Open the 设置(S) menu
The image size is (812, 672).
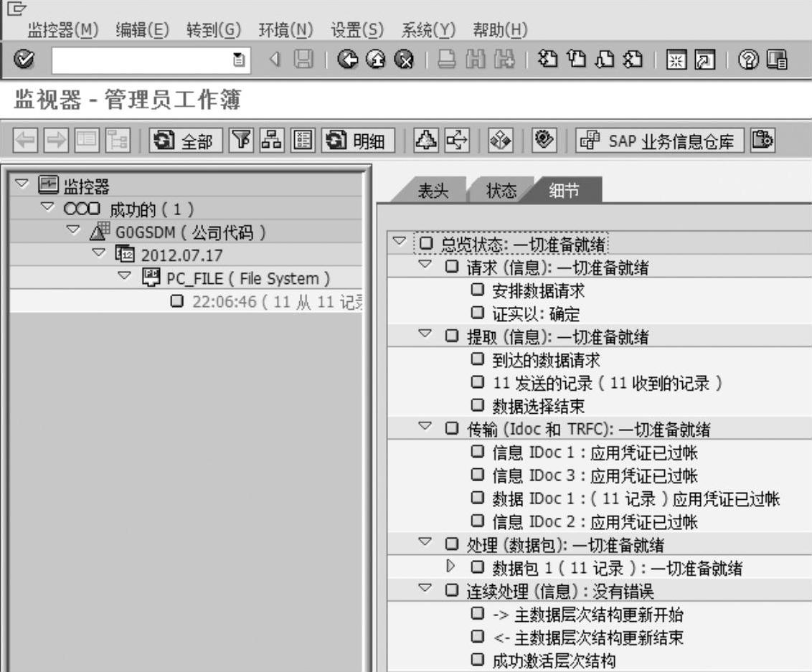point(357,30)
